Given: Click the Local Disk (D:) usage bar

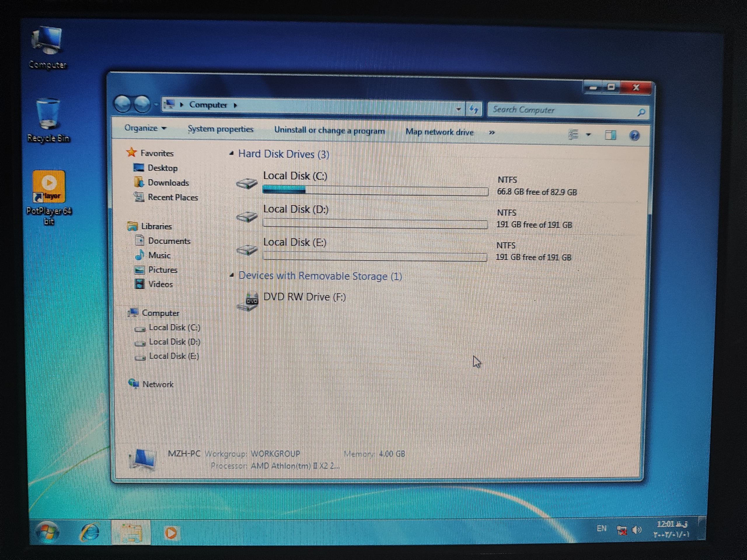Looking at the screenshot, I should pyautogui.click(x=375, y=224).
